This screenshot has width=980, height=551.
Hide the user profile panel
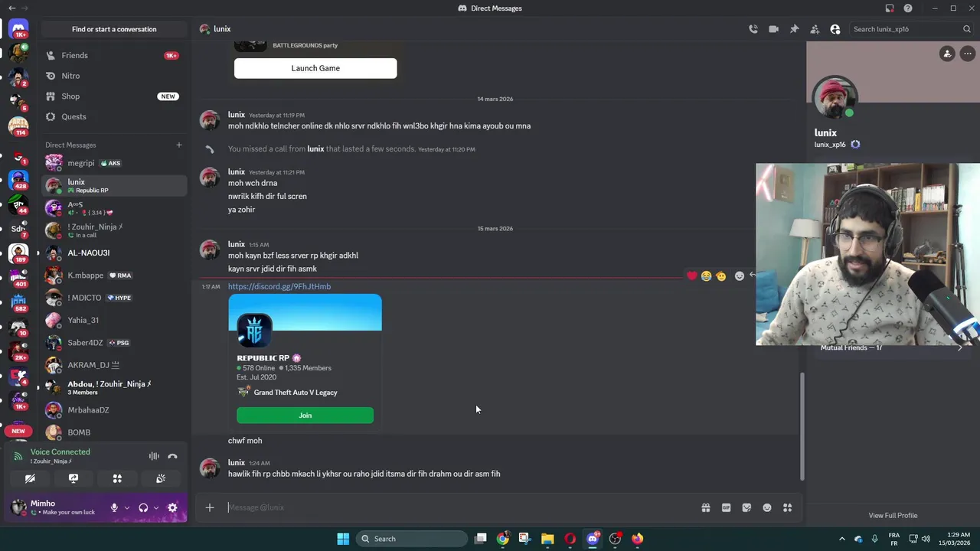(x=835, y=29)
